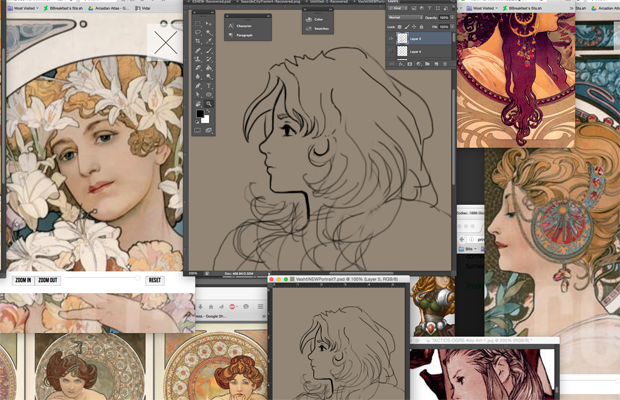Select the Type tool
This screenshot has width=620, height=400.
[209, 86]
